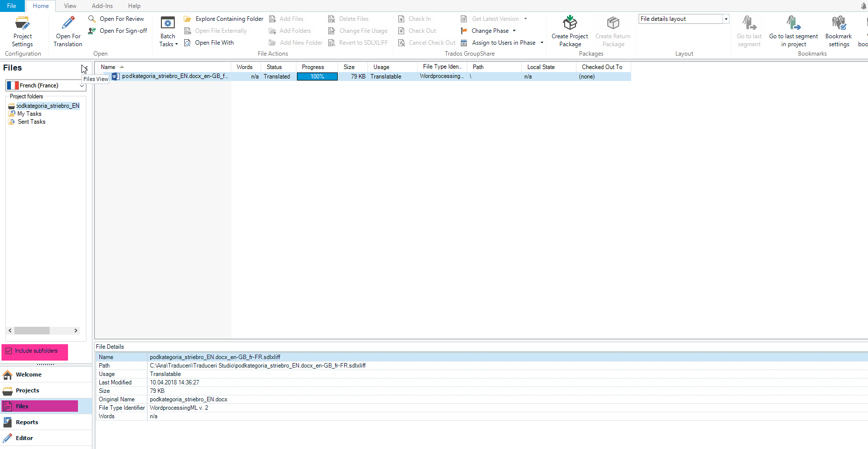Open the File details layout dropdown
Viewport: 868px width, 449px height.
(x=725, y=19)
